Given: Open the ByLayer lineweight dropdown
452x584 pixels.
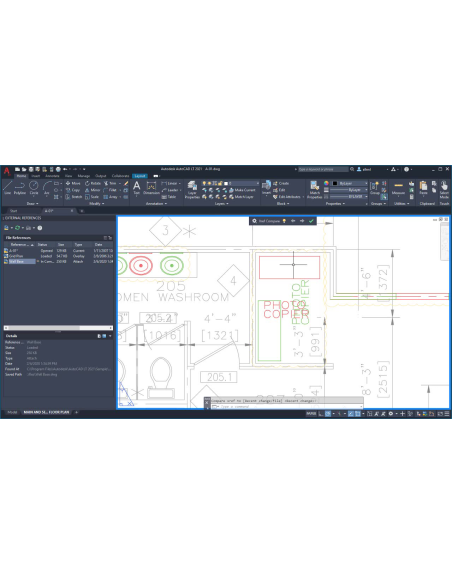Looking at the screenshot, I should tap(349, 190).
